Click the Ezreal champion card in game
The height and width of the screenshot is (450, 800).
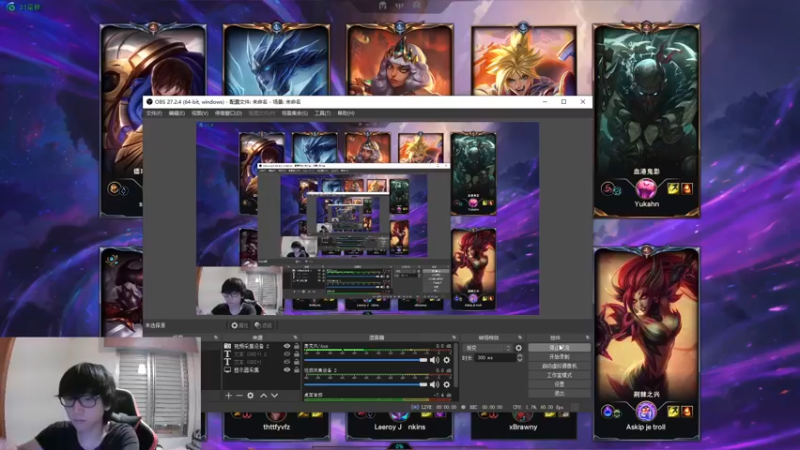point(524,61)
